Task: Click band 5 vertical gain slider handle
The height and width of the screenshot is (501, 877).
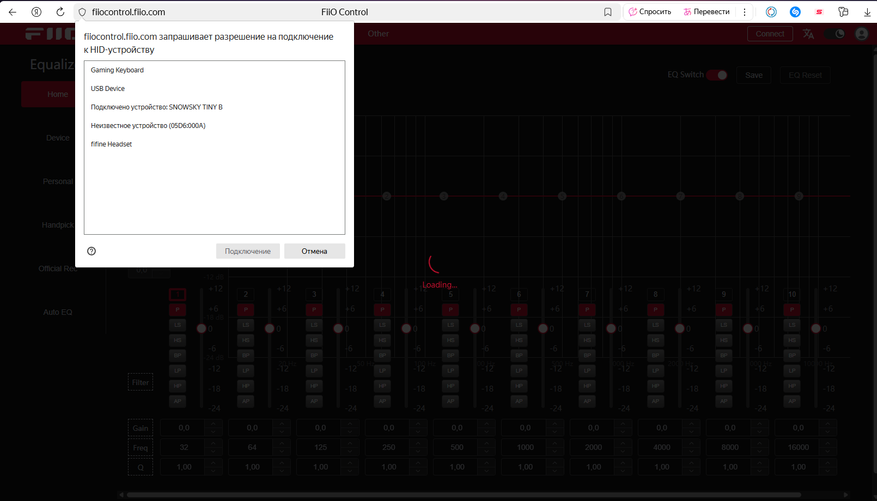Action: (x=474, y=328)
